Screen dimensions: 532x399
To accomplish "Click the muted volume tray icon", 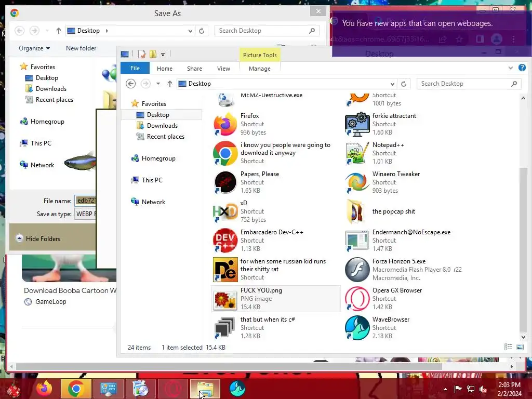I will [x=483, y=389].
